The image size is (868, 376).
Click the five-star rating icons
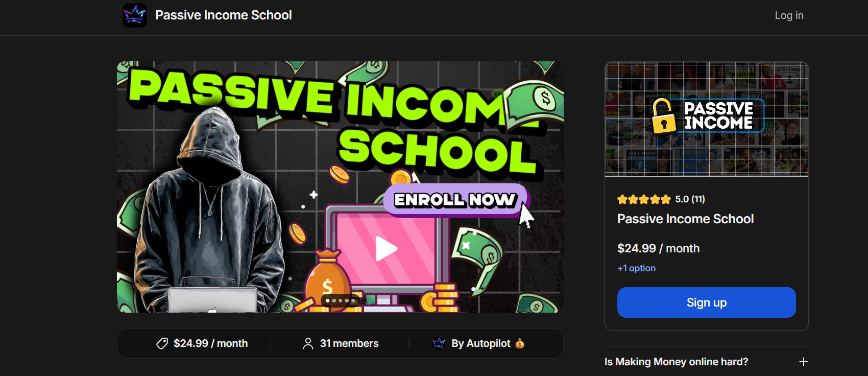tap(644, 199)
